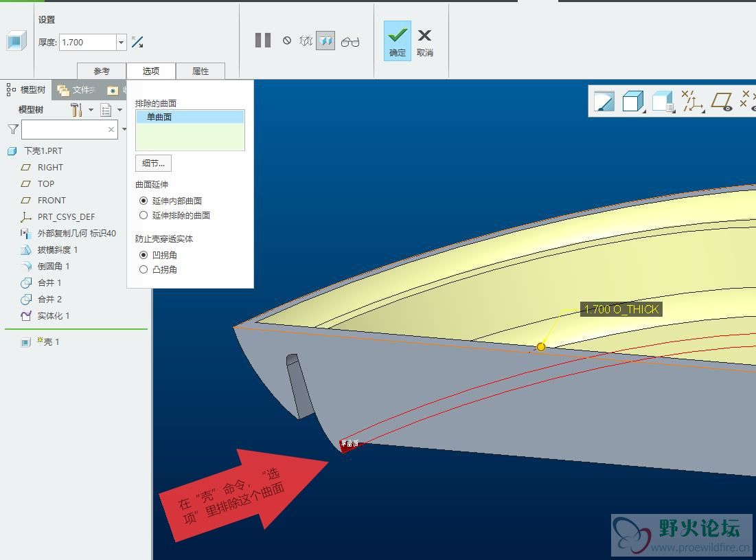Enable unattached wireframe preview icon

306,41
